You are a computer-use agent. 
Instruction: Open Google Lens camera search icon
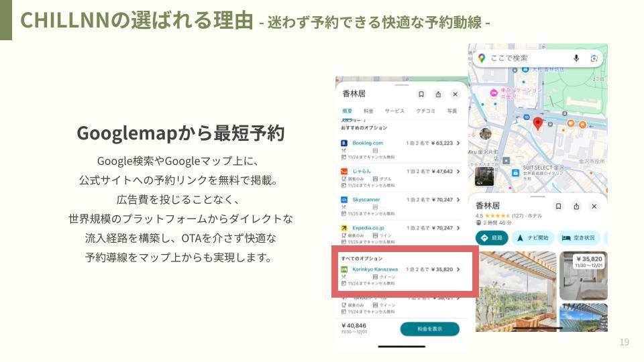click(594, 58)
